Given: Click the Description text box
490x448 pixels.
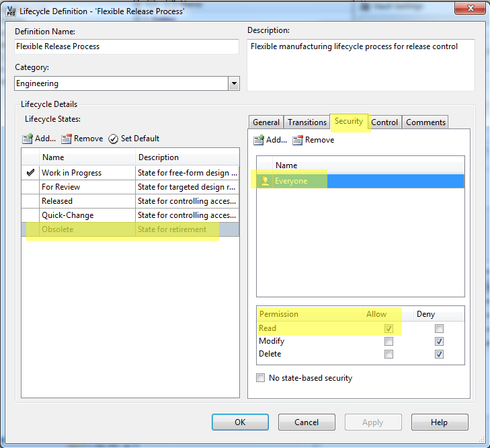Looking at the screenshot, I should [361, 65].
